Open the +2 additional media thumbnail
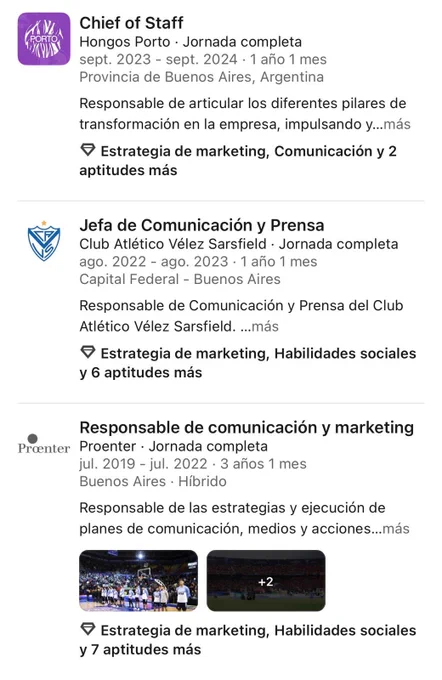 tap(266, 580)
